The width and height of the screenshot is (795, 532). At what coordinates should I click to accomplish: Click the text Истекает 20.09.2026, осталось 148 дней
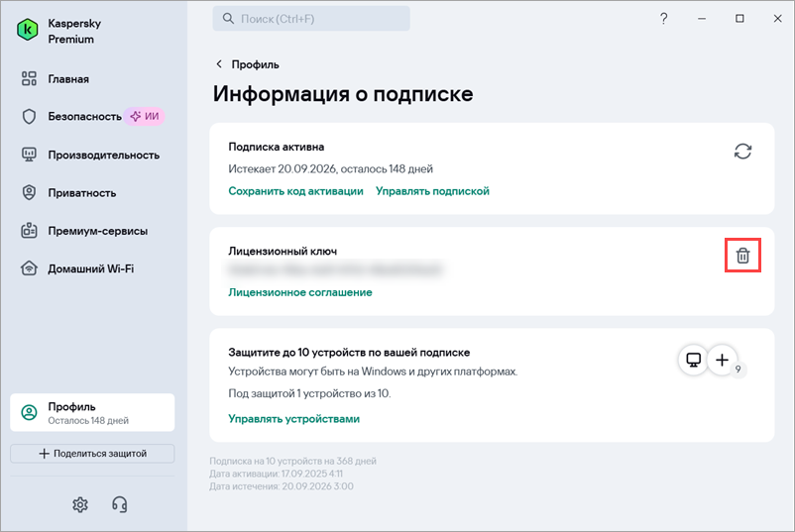pos(330,168)
